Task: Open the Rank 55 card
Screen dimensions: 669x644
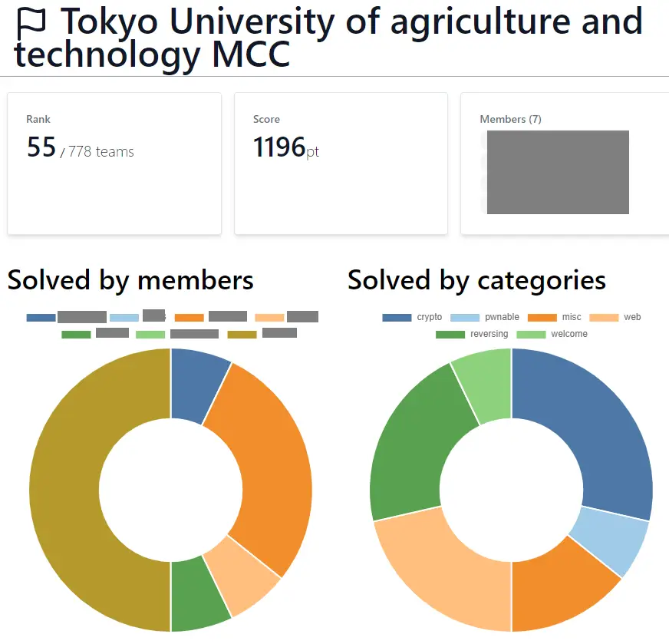Action: coord(114,163)
